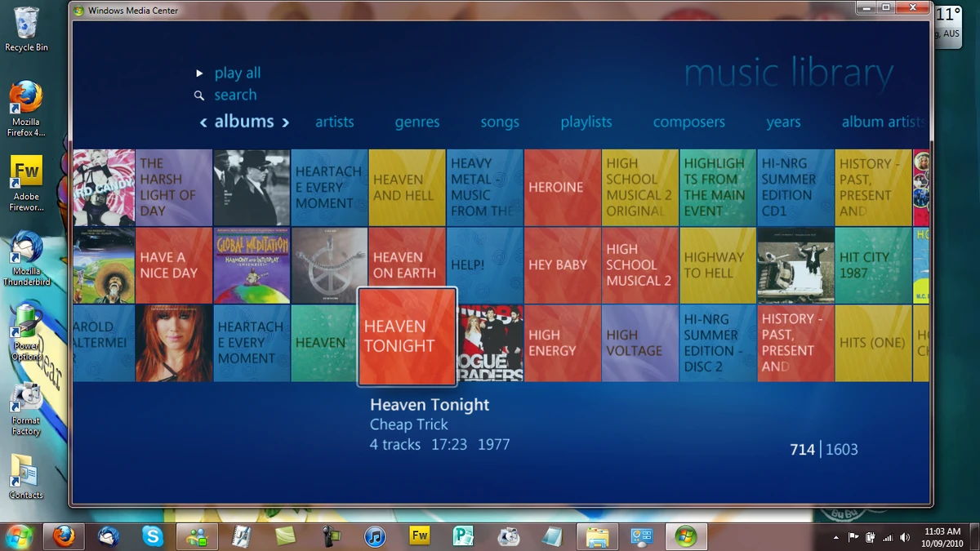
Task: Expand hidden system tray icons
Action: (x=836, y=537)
